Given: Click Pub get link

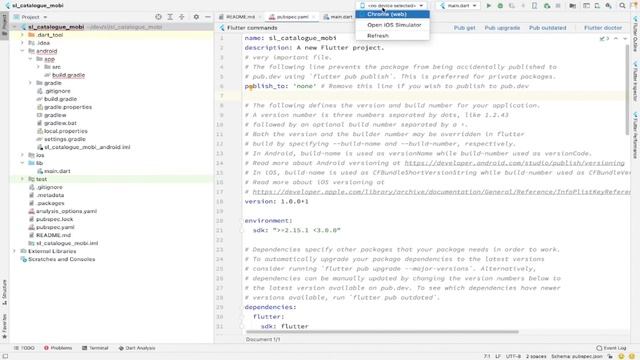Looking at the screenshot, I should (x=464, y=28).
